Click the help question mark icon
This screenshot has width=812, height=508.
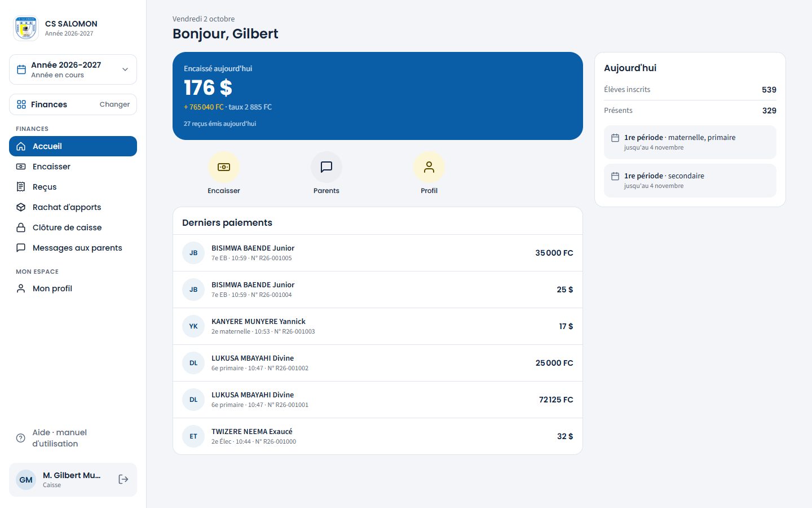(21, 438)
